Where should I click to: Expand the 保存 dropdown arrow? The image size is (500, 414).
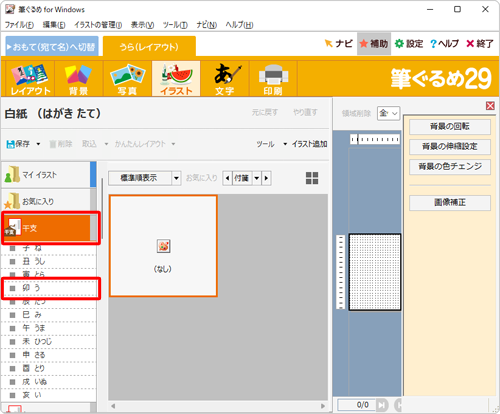(x=38, y=144)
